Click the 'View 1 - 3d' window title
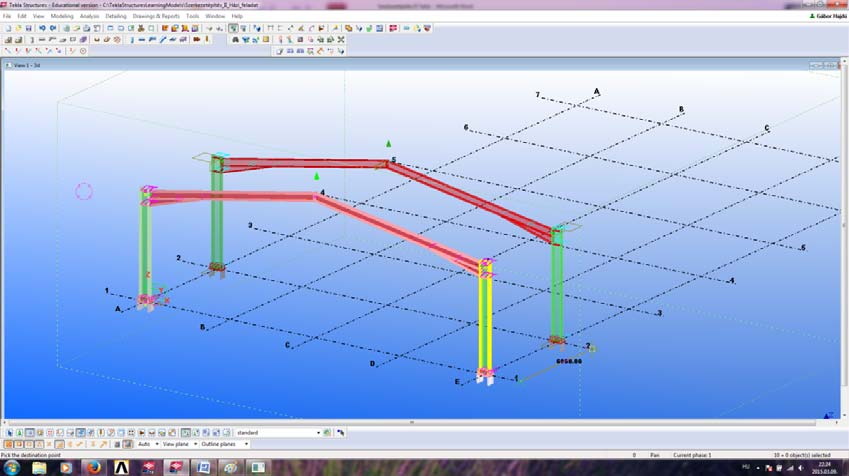849x476 pixels. click(x=27, y=66)
